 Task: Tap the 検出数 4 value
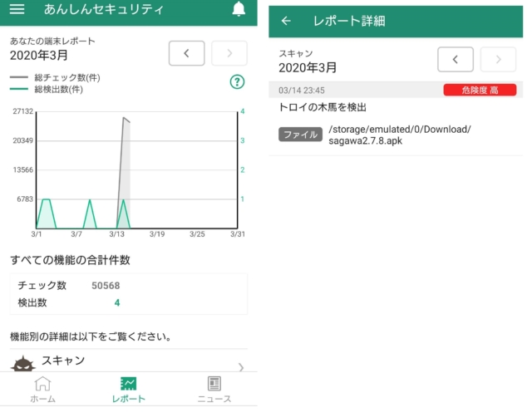point(117,302)
